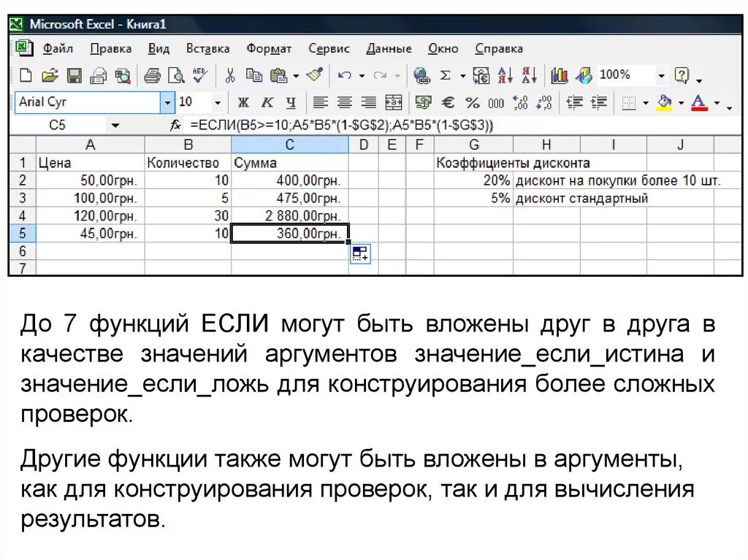Apply the red font color
Viewport: 748px width, 560px height.
pyautogui.click(x=699, y=102)
